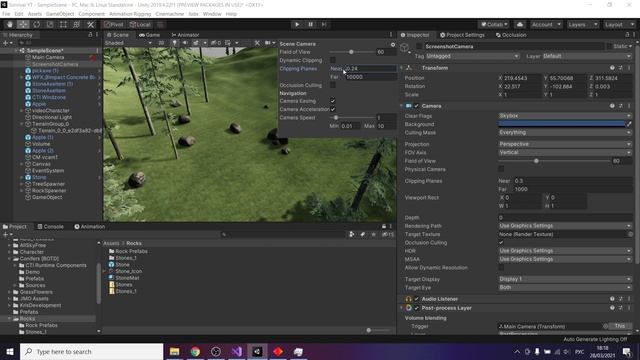Click the This trigger button
This screenshot has height=360, width=640.
(x=620, y=326)
